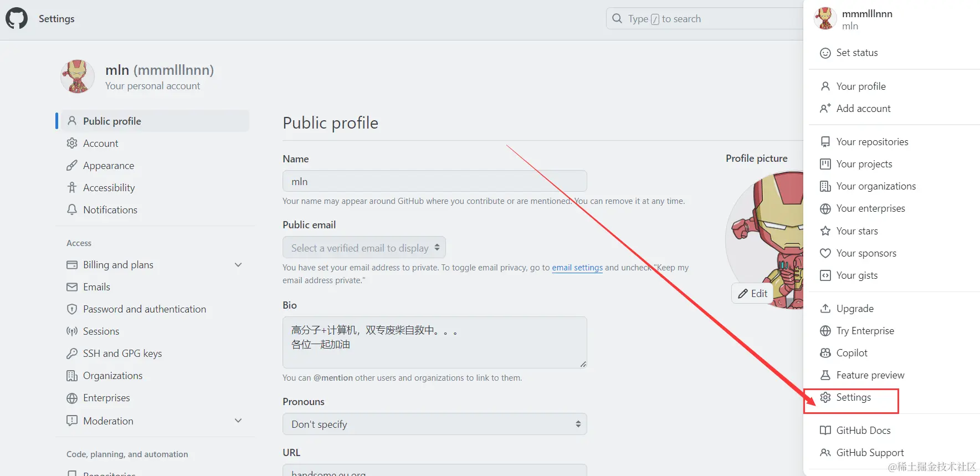
Task: Click the Your gists code icon
Action: coord(825,275)
